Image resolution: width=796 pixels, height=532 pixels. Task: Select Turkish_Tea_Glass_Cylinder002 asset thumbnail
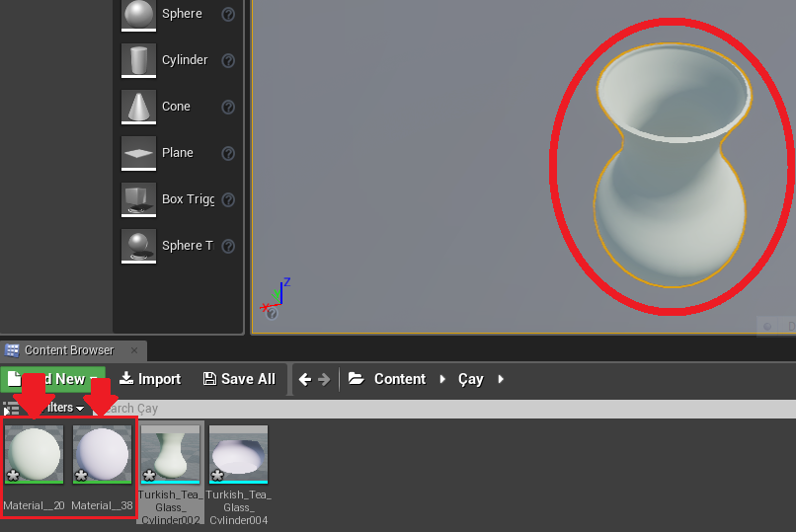(170, 454)
